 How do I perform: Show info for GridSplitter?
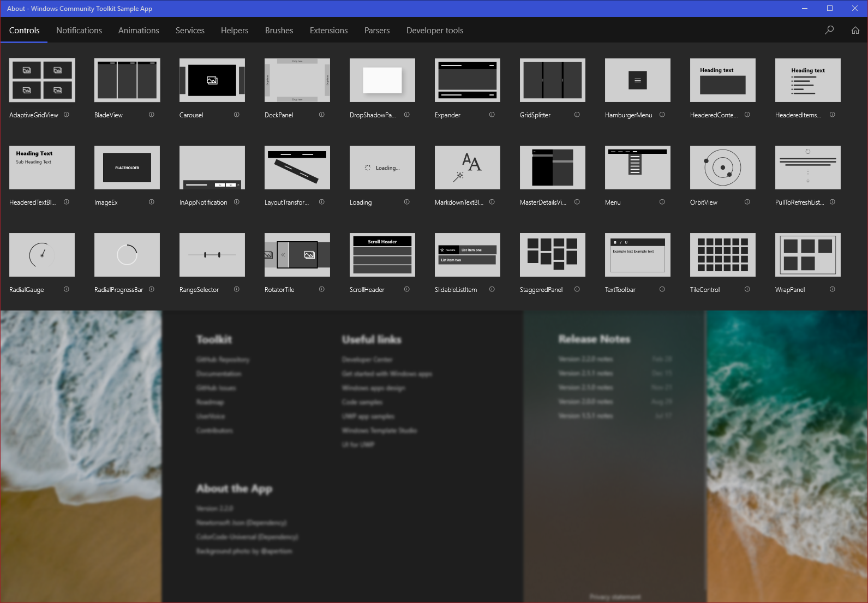577,115
